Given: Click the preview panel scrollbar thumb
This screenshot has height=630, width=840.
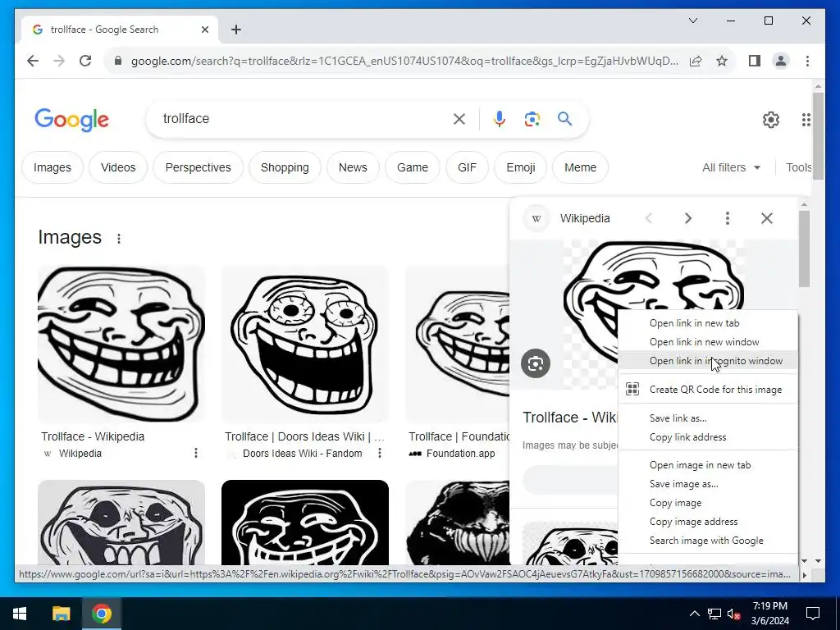Looking at the screenshot, I should 804,249.
